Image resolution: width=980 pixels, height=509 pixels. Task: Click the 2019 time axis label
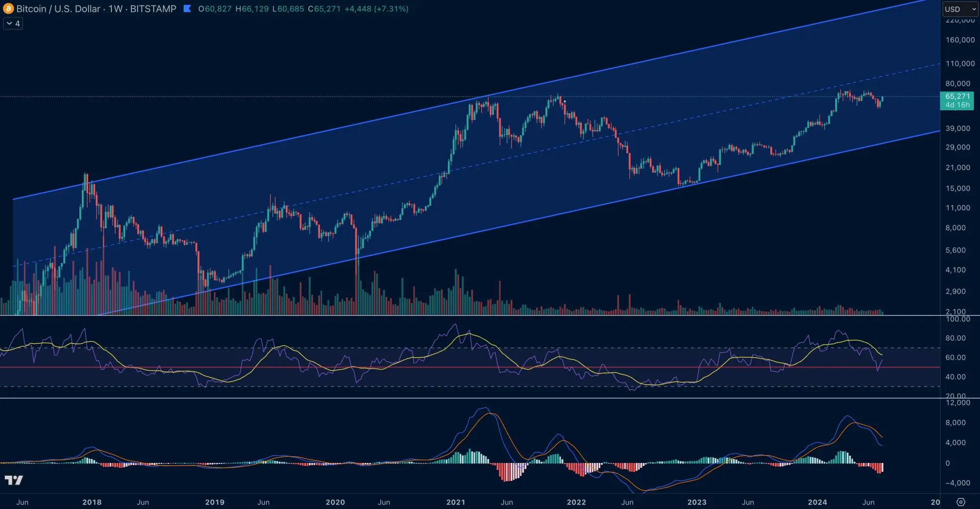pyautogui.click(x=215, y=502)
